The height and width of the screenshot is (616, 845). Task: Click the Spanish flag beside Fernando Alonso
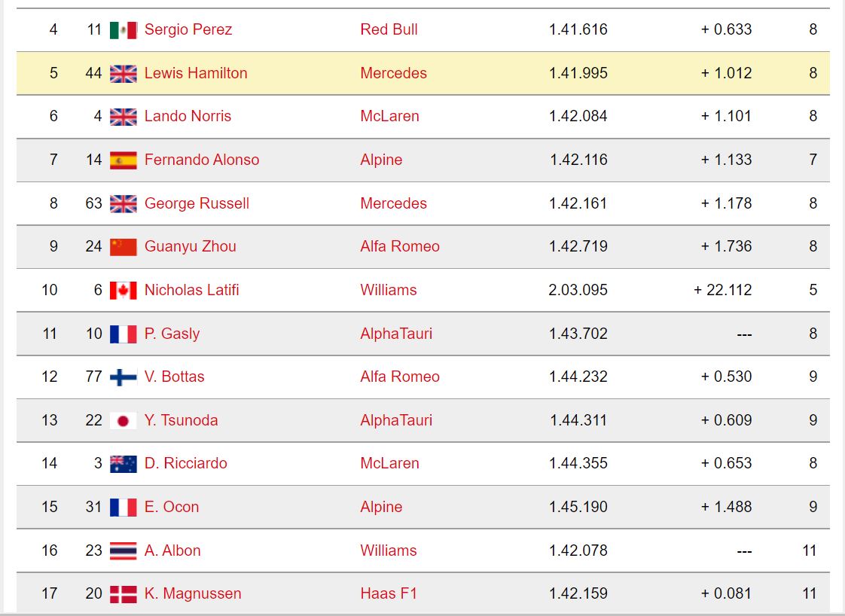tap(123, 160)
